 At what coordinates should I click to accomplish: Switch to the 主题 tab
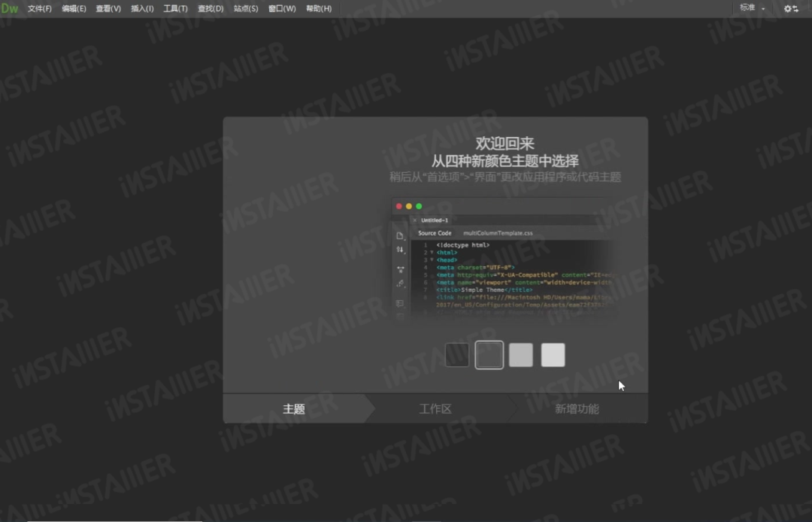(294, 408)
